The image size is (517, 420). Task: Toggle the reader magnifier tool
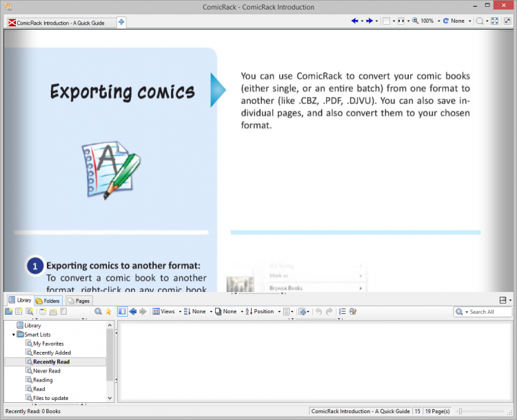click(480, 21)
